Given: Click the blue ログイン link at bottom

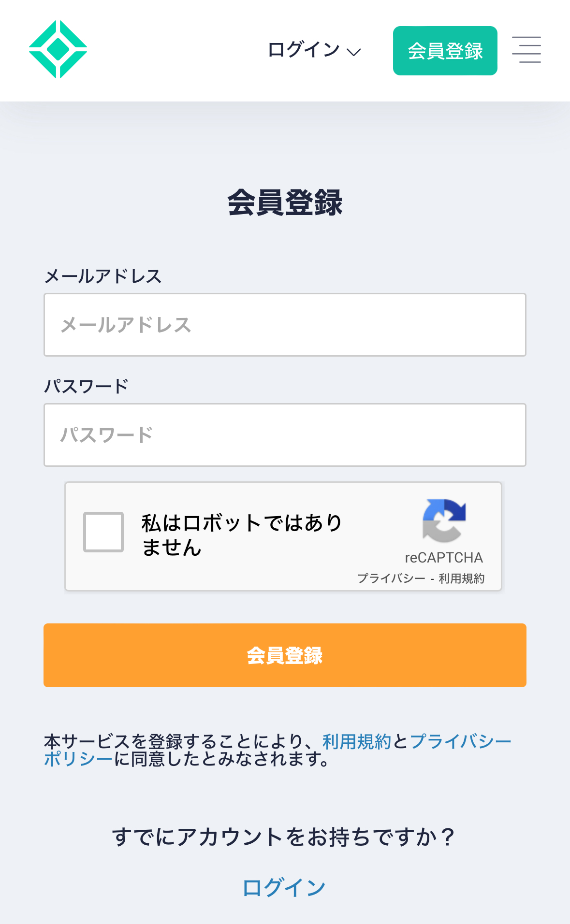Looking at the screenshot, I should tap(284, 888).
